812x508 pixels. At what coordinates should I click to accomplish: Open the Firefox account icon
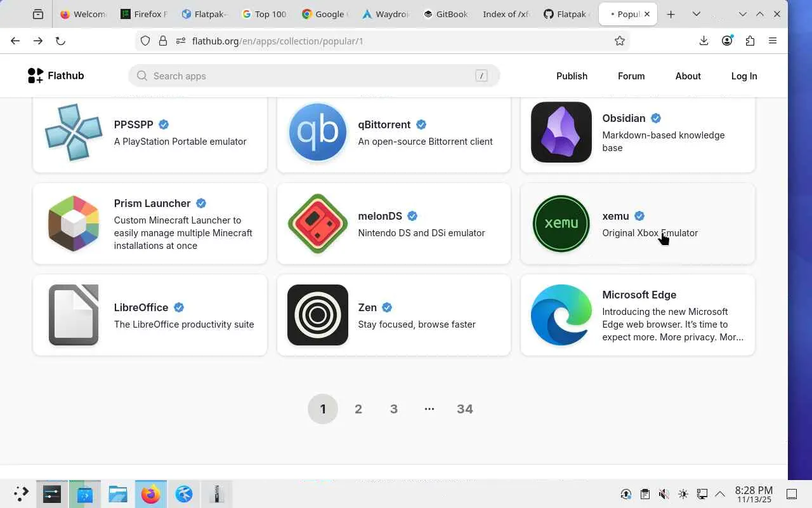coord(727,41)
